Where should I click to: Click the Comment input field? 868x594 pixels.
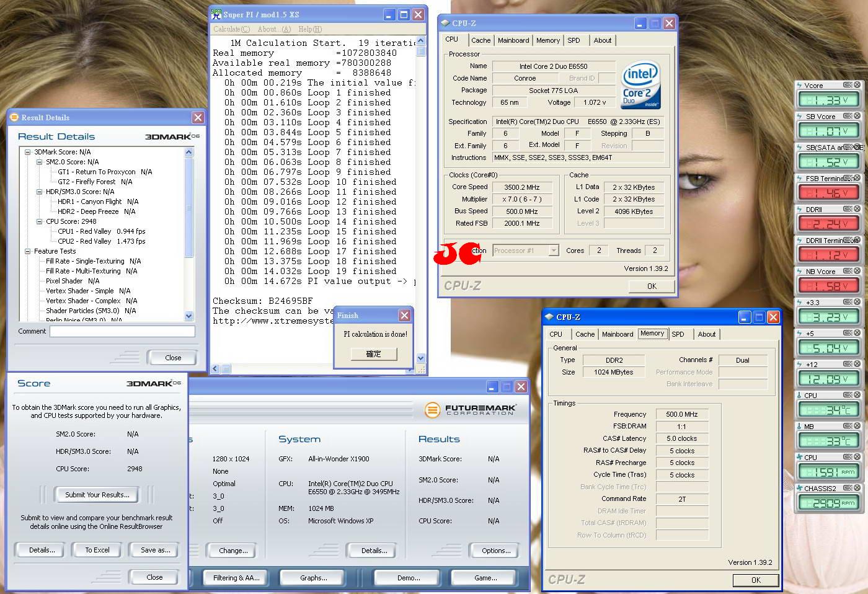point(122,332)
